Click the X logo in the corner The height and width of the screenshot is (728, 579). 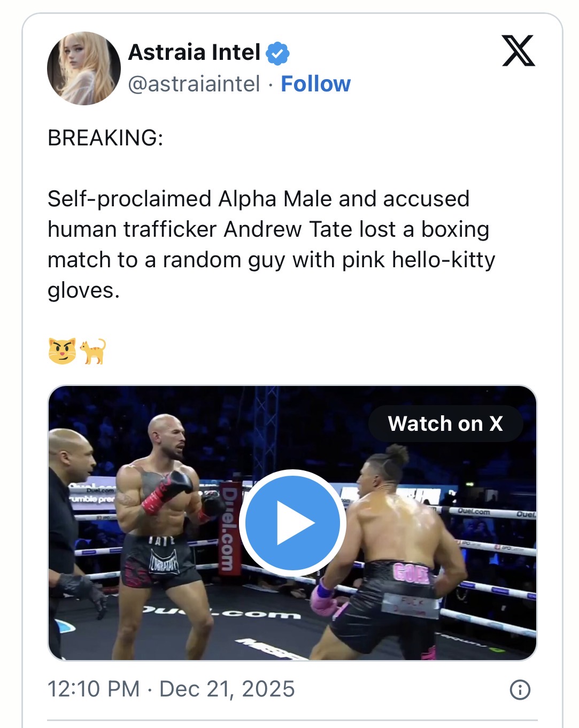point(518,51)
